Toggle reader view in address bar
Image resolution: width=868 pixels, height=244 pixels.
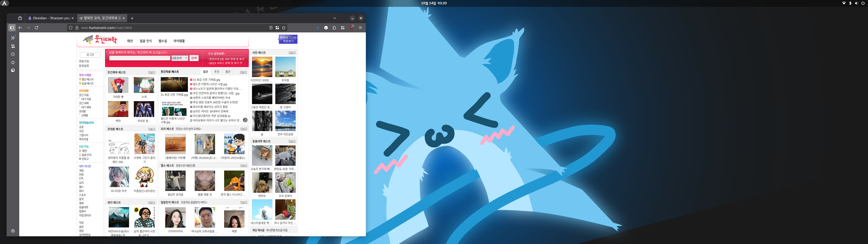point(271,28)
